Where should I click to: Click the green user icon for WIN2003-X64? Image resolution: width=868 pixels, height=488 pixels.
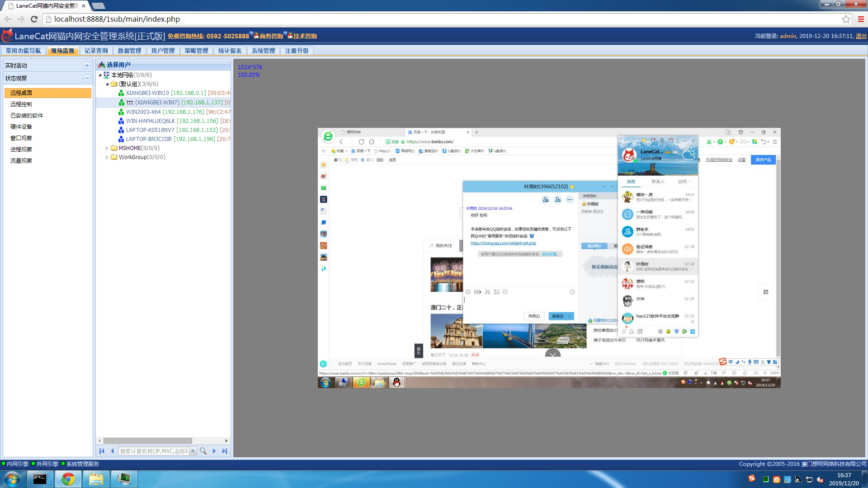coord(121,112)
